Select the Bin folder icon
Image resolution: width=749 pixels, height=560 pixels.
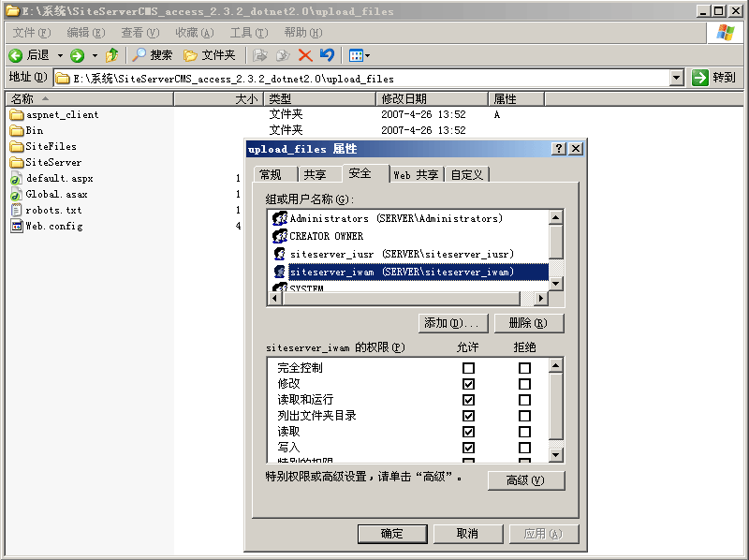click(x=17, y=130)
